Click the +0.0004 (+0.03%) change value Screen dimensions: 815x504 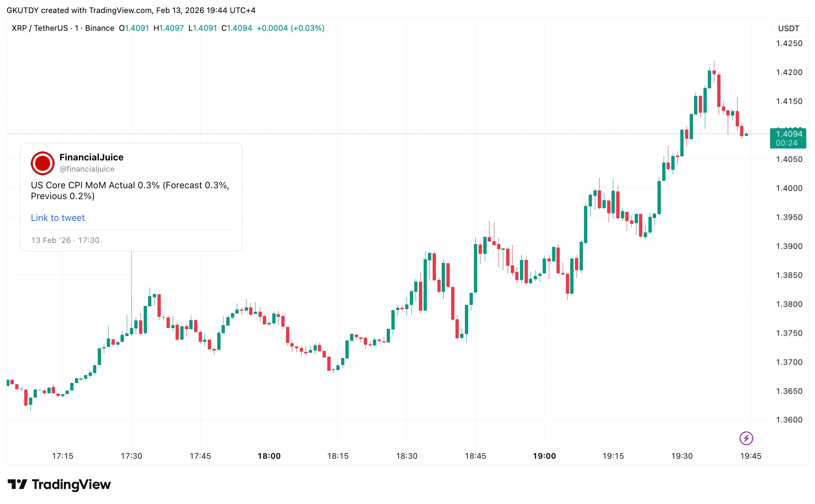(x=290, y=28)
